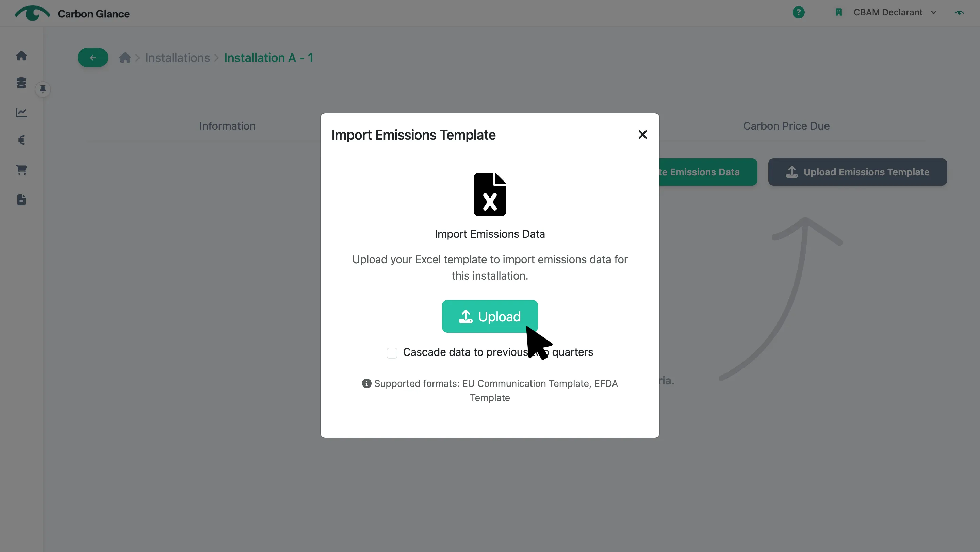Switch to the Carbon Price Due tab
980x552 pixels.
786,126
